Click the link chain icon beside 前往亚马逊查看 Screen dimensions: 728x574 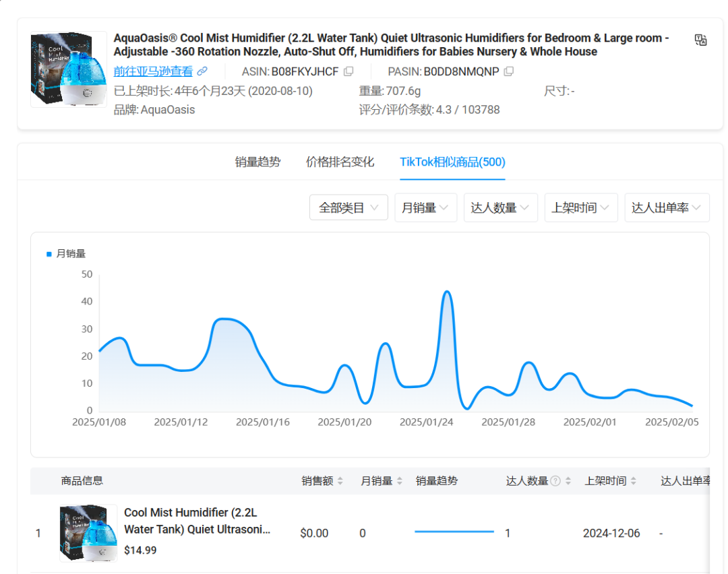coord(202,71)
